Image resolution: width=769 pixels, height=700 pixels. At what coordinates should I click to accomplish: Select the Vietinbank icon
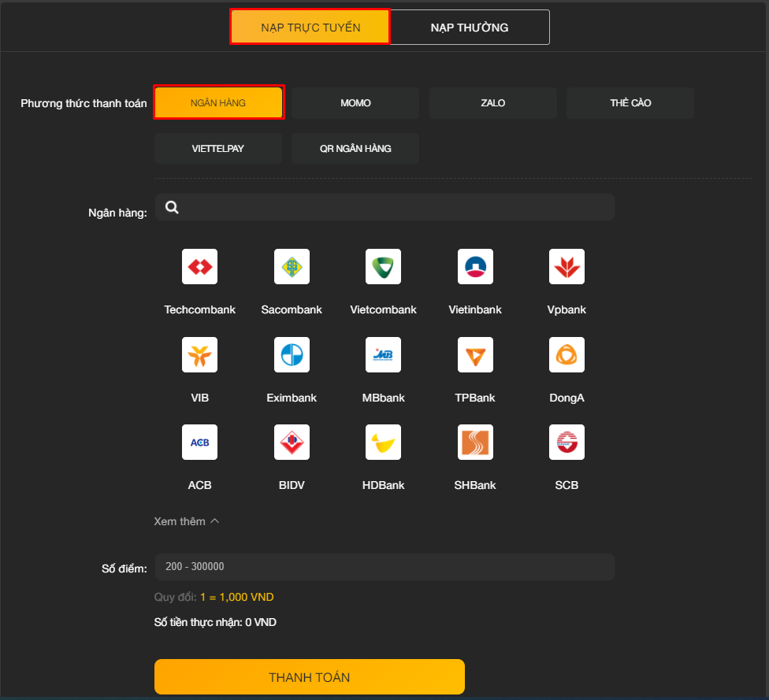[x=475, y=267]
